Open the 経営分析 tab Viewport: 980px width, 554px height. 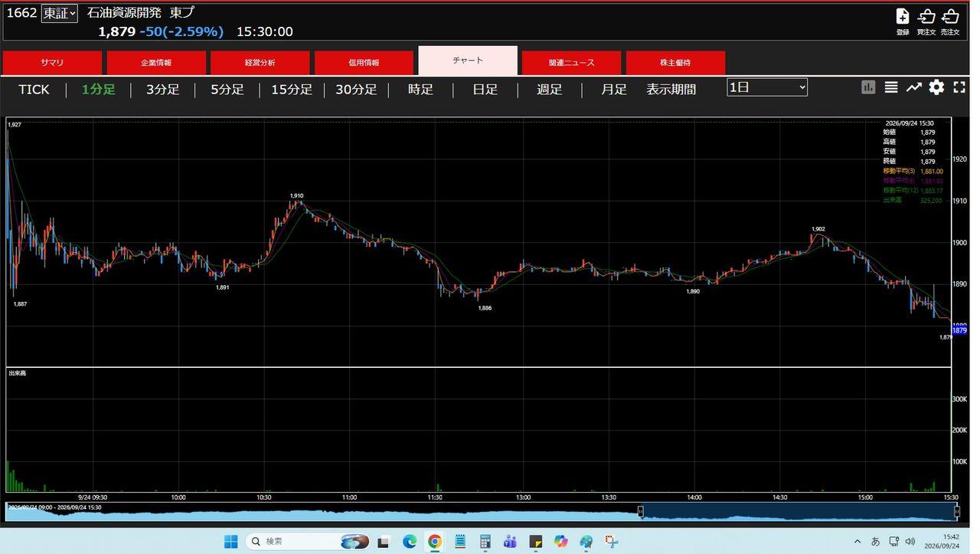click(260, 63)
